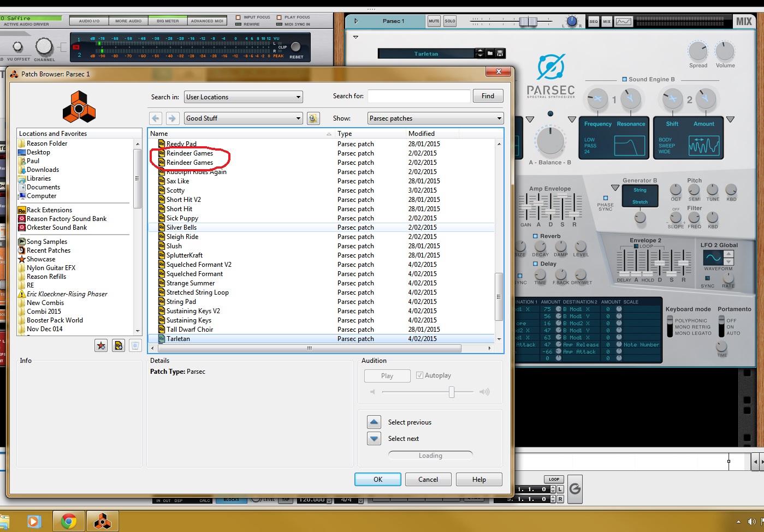This screenshot has width=764, height=532.
Task: Solo the Parsec 1 device
Action: [449, 21]
